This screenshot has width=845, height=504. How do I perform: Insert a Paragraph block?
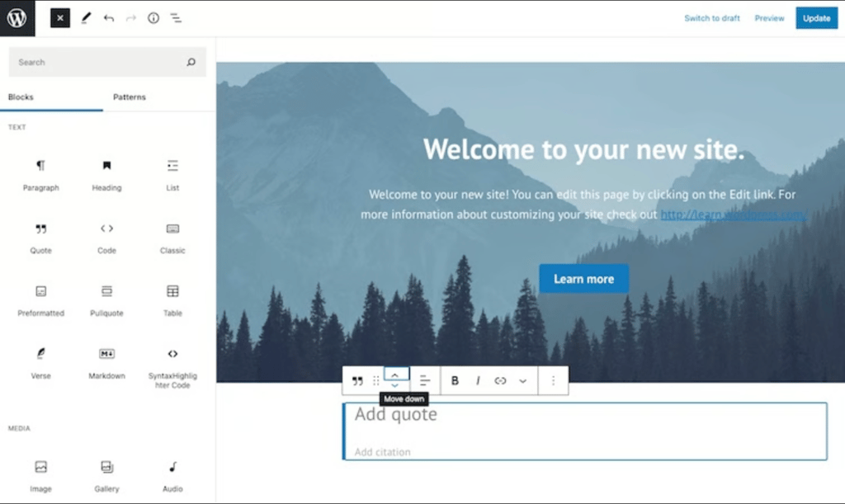tap(41, 175)
